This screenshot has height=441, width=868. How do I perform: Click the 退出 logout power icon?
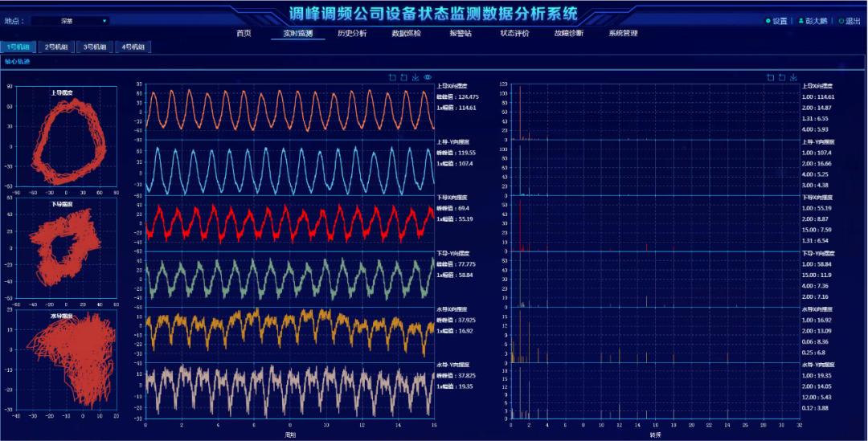coord(841,21)
